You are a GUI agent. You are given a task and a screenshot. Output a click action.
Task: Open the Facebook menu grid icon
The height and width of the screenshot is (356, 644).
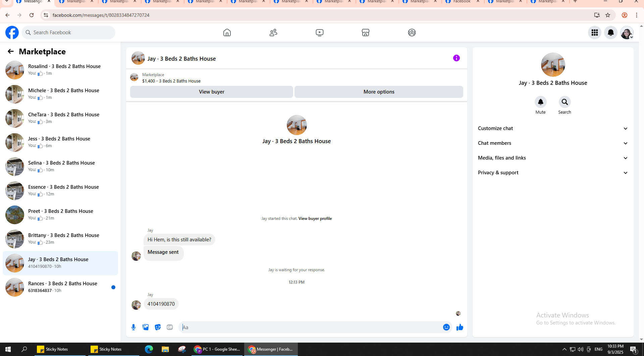tap(595, 33)
